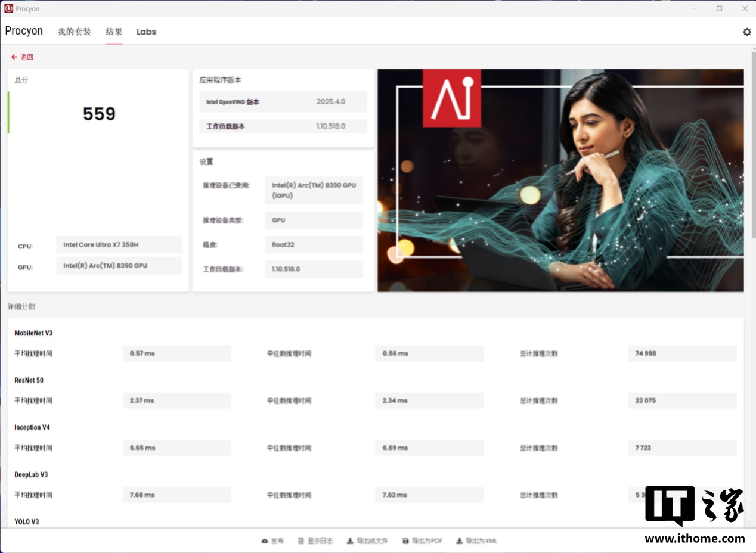756x553 pixels.
Task: Click the red back arrow icon
Action: tap(14, 57)
